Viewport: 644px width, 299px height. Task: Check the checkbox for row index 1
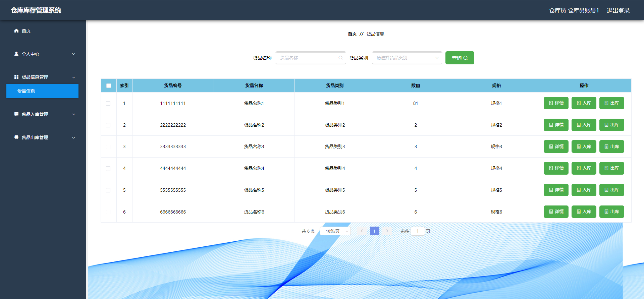108,103
